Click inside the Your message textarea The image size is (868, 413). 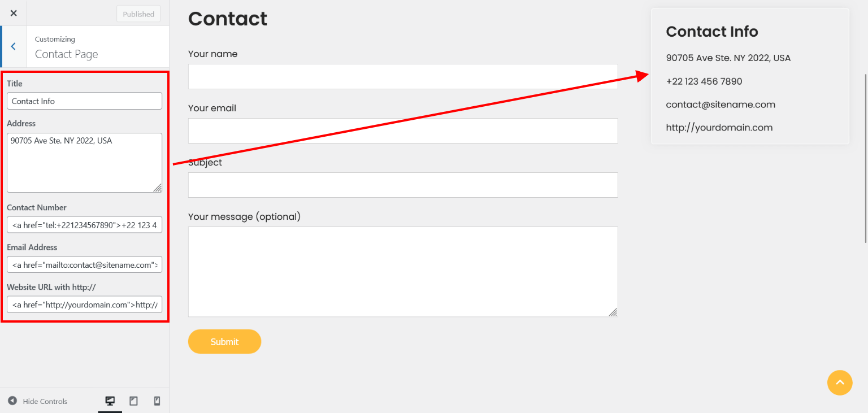point(402,271)
